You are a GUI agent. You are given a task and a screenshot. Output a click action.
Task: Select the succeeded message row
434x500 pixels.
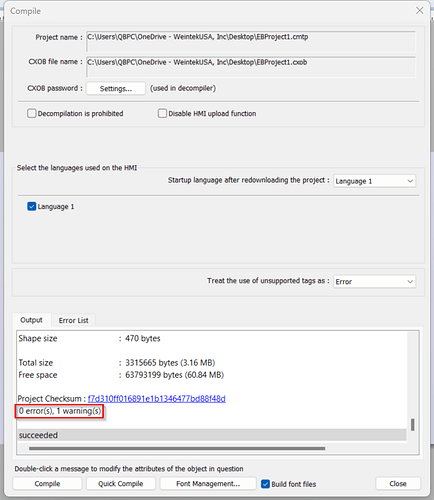click(212, 435)
